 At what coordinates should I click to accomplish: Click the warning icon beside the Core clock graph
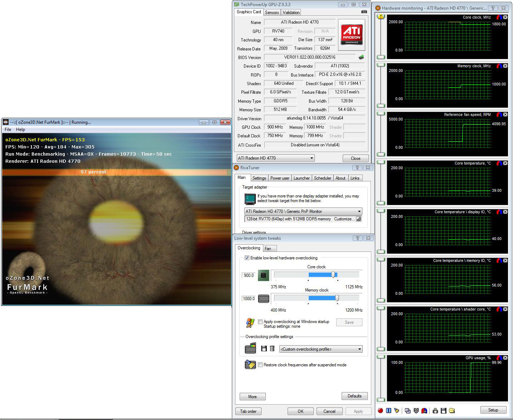coord(381,17)
